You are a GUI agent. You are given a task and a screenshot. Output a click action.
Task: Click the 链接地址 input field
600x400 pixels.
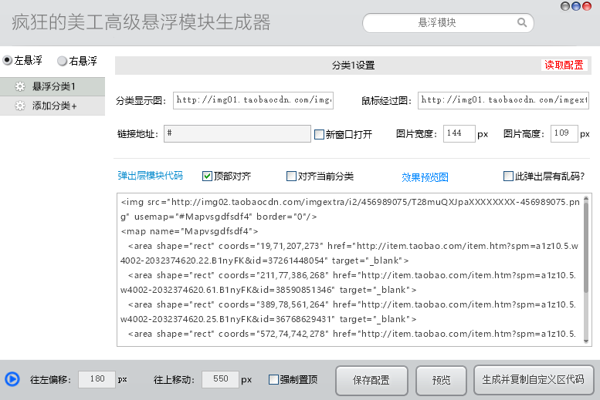236,133
